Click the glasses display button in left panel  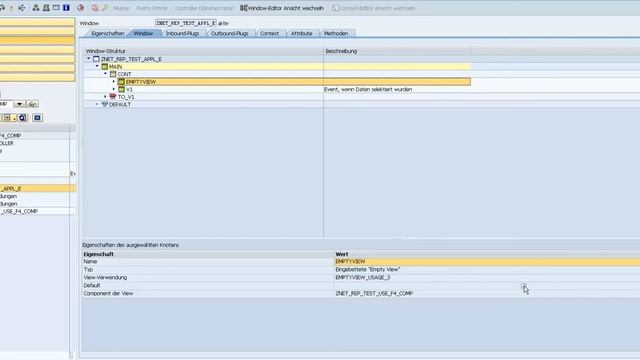[32, 104]
